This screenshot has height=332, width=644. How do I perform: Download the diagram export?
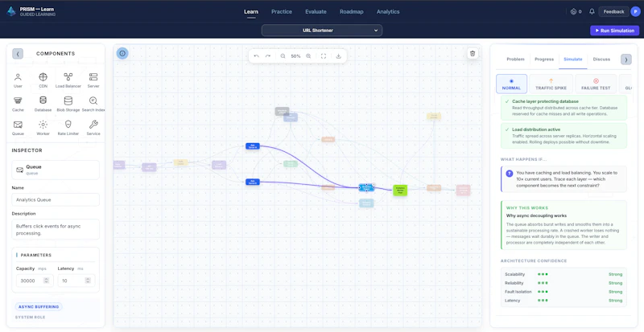(338, 56)
